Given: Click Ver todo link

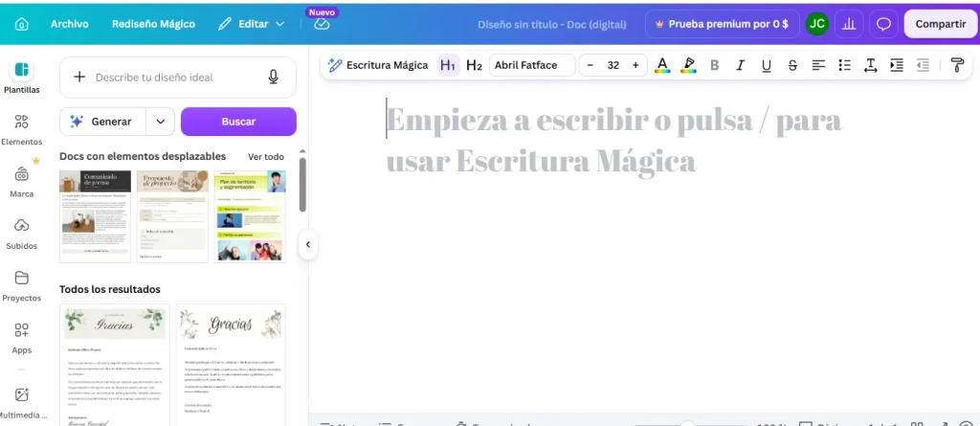Looking at the screenshot, I should [266, 156].
